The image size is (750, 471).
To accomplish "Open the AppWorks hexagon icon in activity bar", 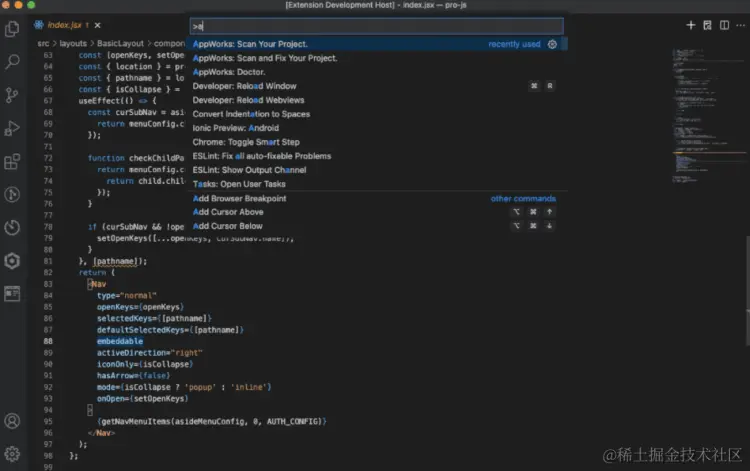I will tap(12, 261).
